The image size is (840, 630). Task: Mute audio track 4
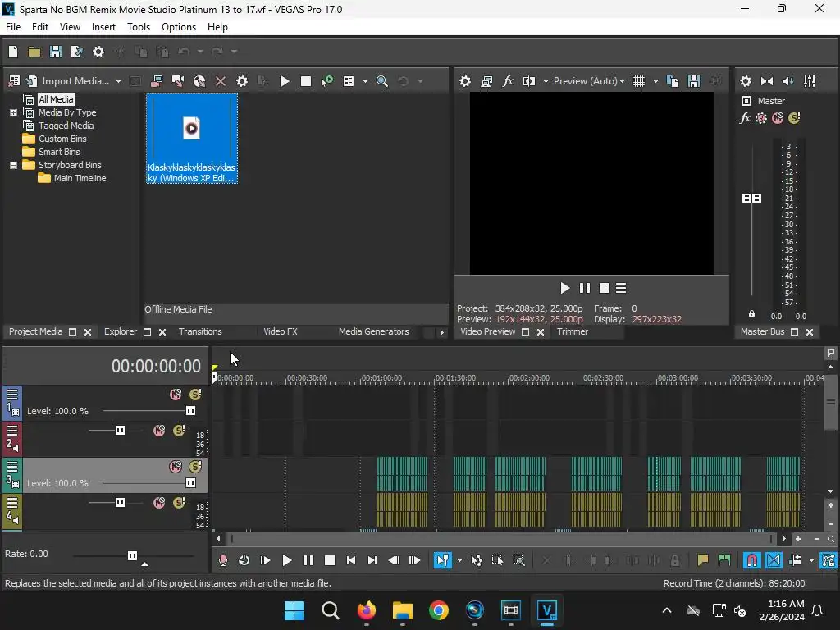coord(159,503)
